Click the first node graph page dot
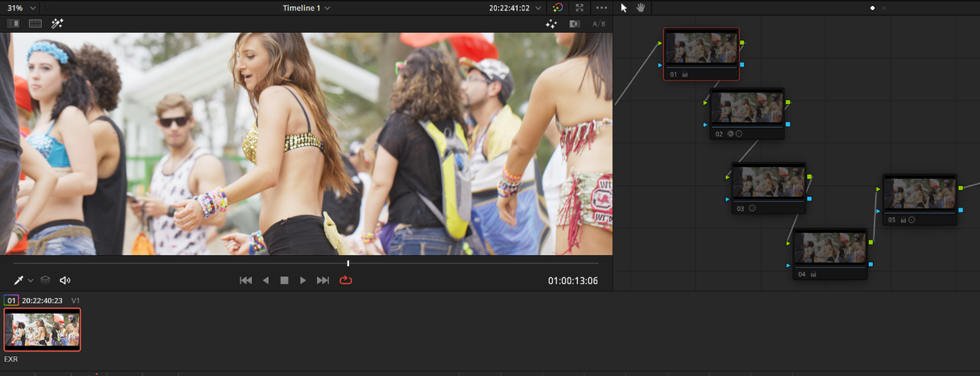Viewport: 980px width, 376px height. (x=873, y=8)
